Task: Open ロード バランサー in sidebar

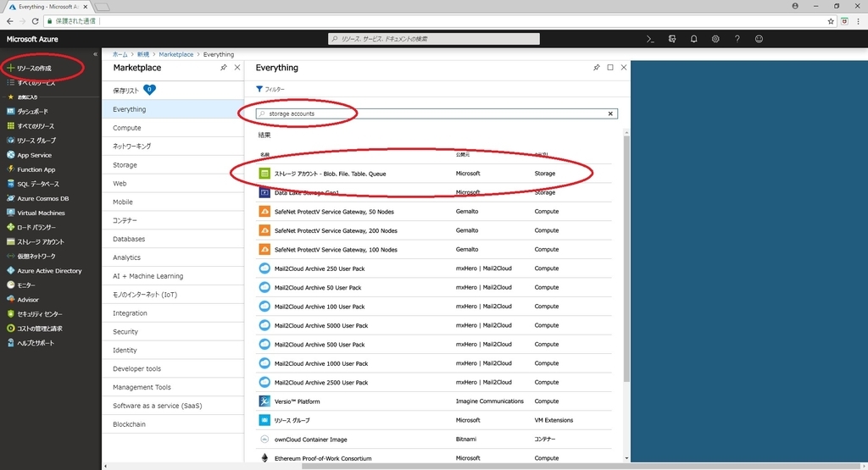Action: [31, 227]
